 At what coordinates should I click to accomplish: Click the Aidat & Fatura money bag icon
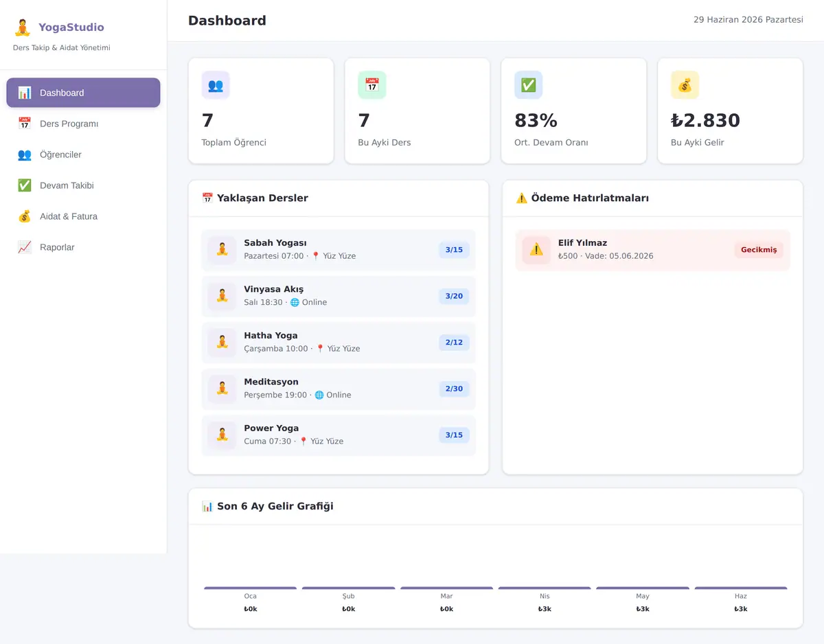point(25,216)
